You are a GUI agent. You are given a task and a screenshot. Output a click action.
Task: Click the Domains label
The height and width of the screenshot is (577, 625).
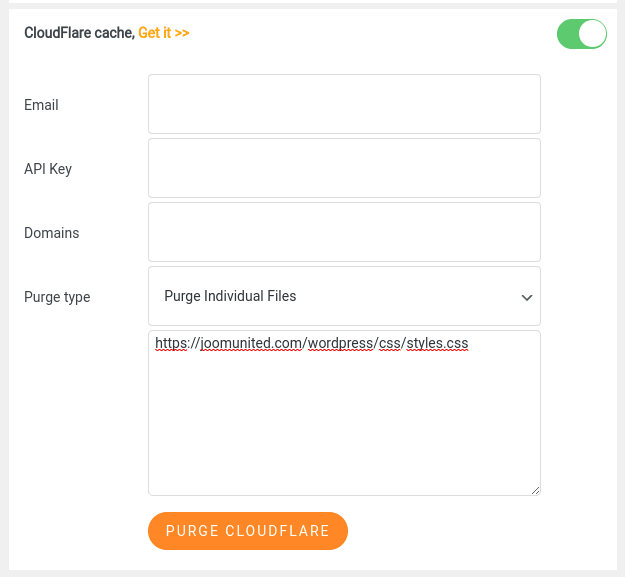tap(52, 233)
